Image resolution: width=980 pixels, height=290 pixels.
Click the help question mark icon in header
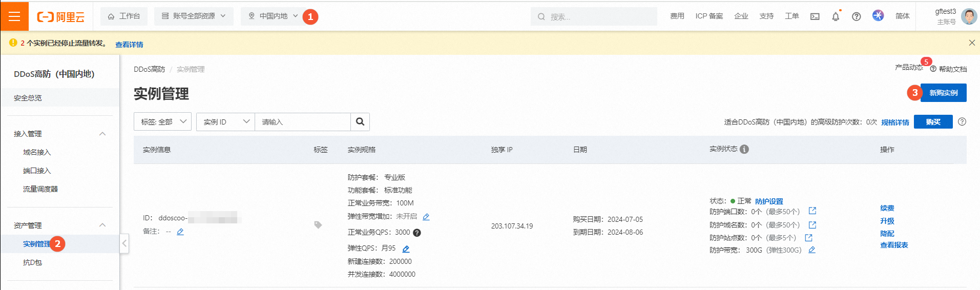coord(856,16)
